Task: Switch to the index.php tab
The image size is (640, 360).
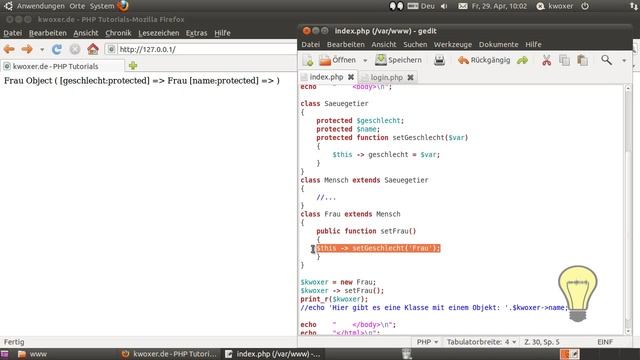Action: point(326,77)
